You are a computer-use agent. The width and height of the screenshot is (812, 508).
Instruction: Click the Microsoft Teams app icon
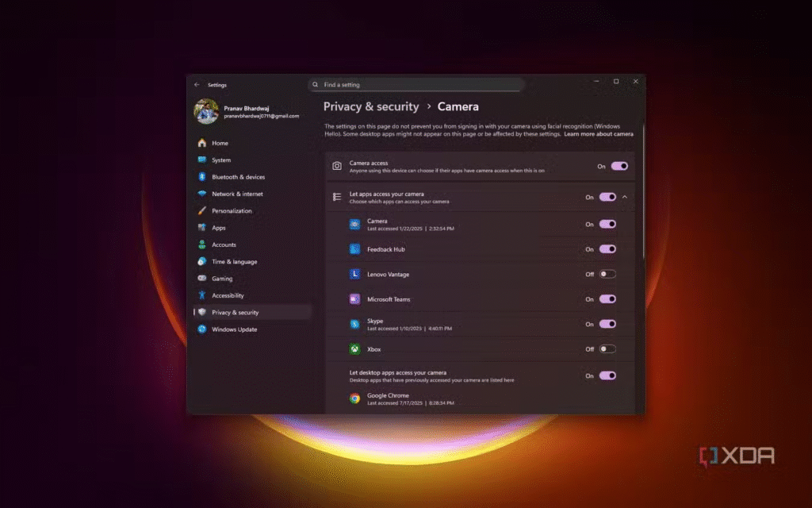[355, 299]
